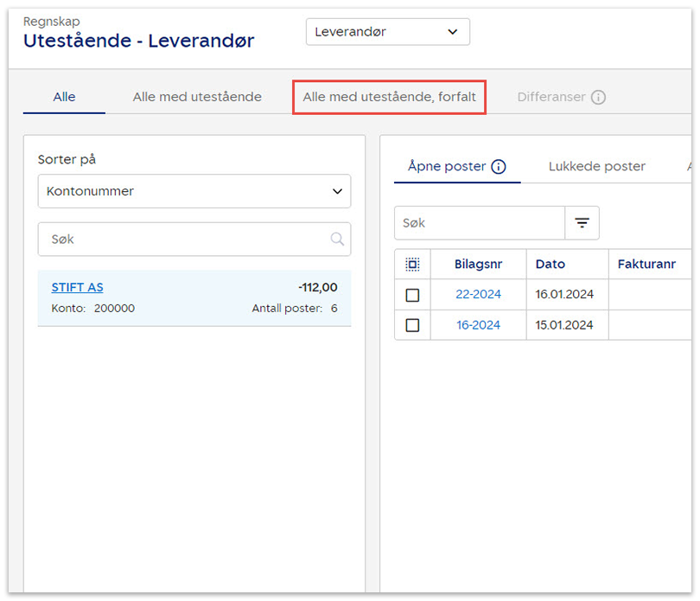Select the Åpne poster tab

[x=446, y=166]
